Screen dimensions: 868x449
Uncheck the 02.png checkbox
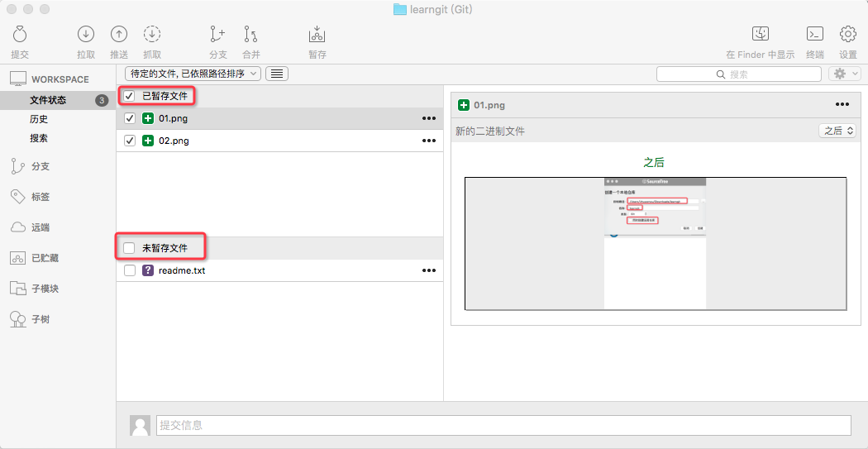point(130,141)
